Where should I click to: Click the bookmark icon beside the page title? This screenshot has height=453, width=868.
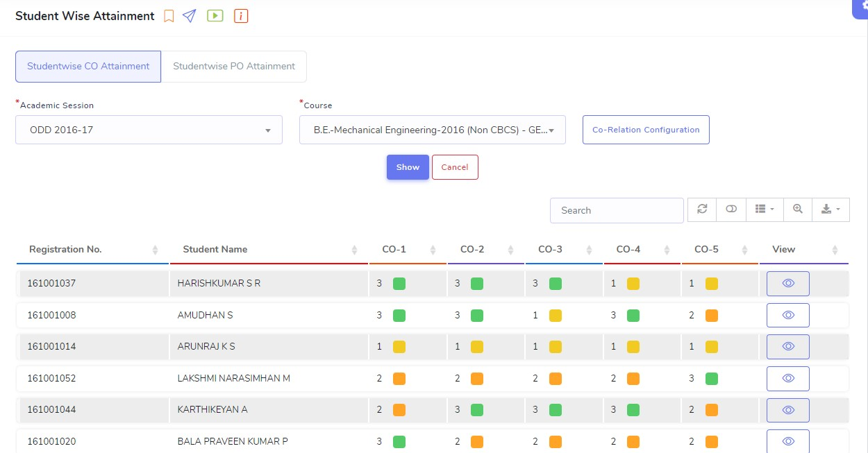coord(169,16)
